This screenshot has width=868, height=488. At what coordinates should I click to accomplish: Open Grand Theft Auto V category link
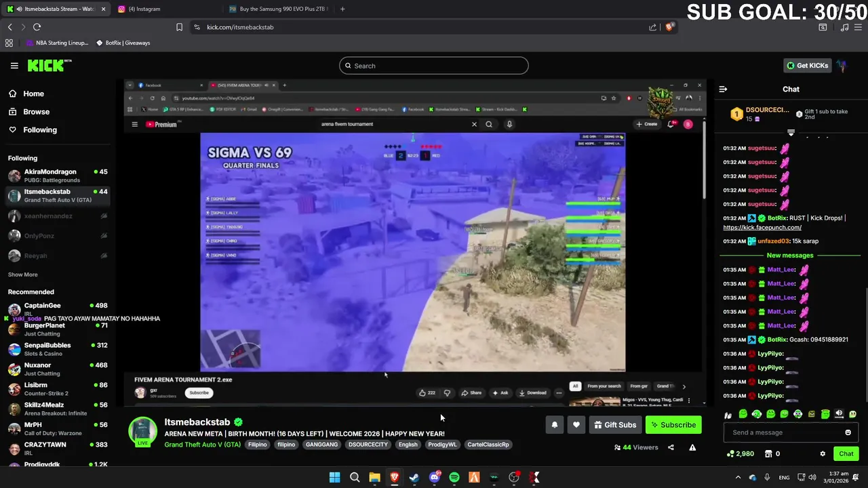point(202,445)
